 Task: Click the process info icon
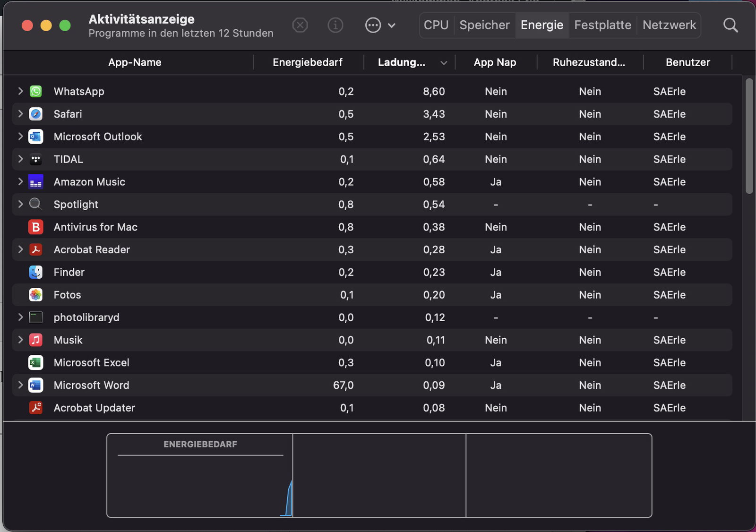point(335,25)
